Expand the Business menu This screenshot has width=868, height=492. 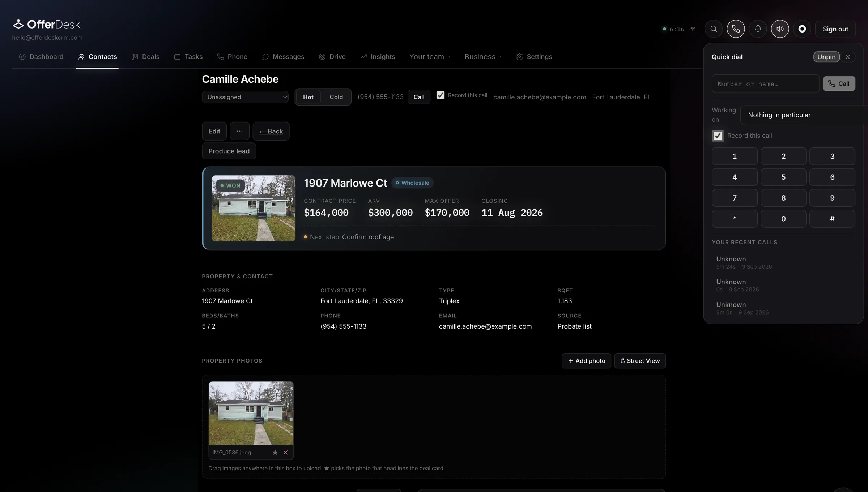coord(483,57)
